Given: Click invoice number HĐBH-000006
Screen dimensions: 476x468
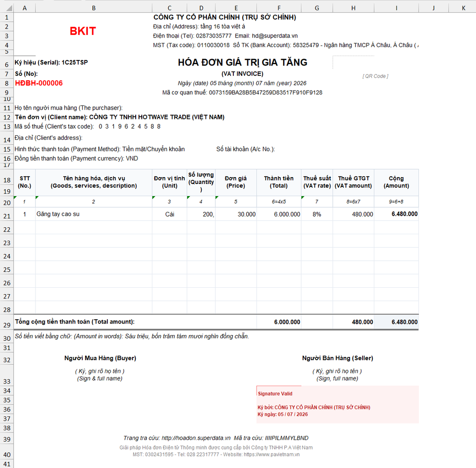Looking at the screenshot, I should (39, 83).
